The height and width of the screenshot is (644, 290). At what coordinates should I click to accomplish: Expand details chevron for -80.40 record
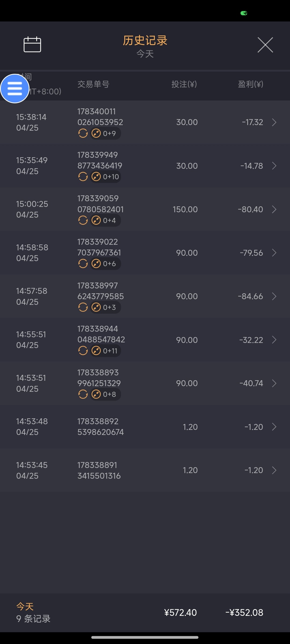click(x=274, y=209)
